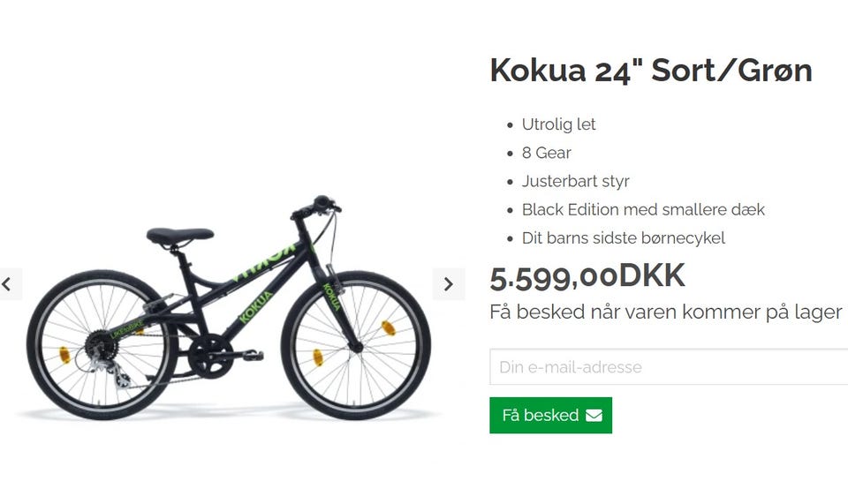Click the 'Justerbart styr' feature line
Screen dimensions: 848x504
(x=575, y=181)
